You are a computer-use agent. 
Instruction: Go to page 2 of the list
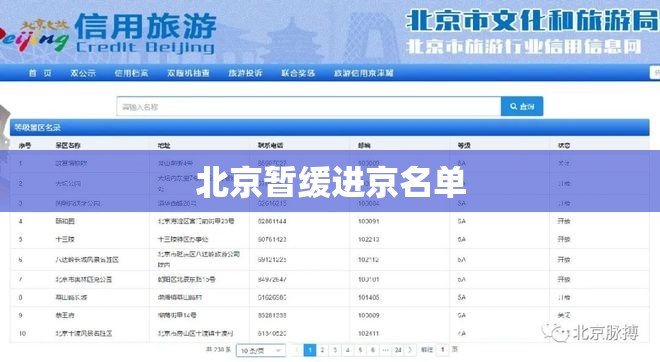click(x=322, y=350)
